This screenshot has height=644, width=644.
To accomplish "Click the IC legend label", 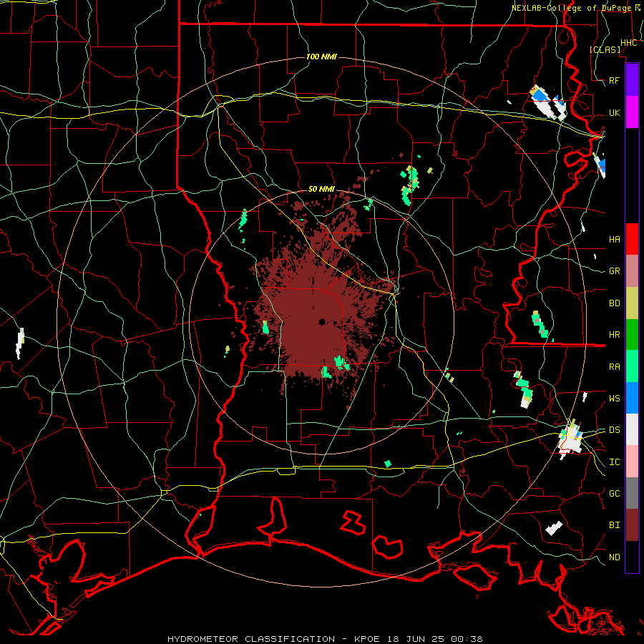I will click(615, 462).
